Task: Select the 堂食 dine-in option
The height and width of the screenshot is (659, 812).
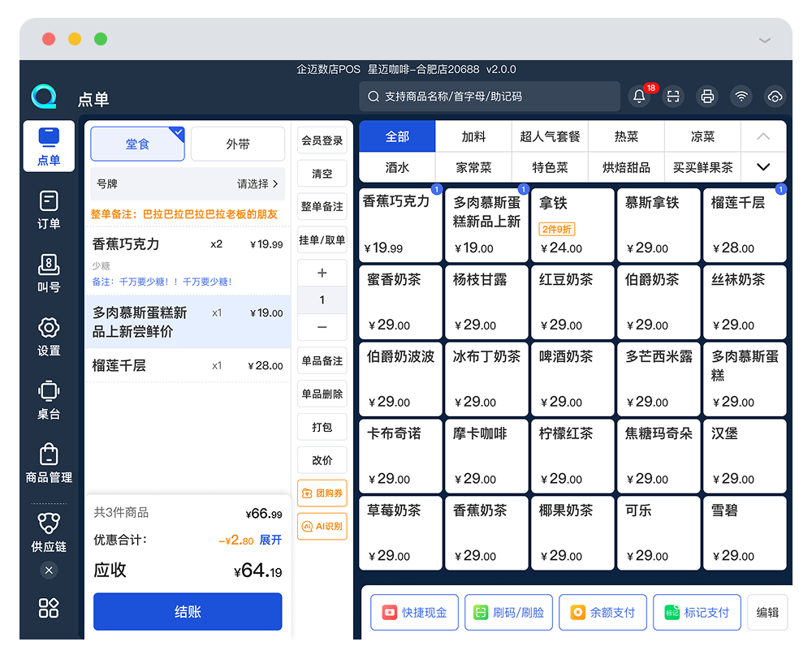Action: (137, 144)
